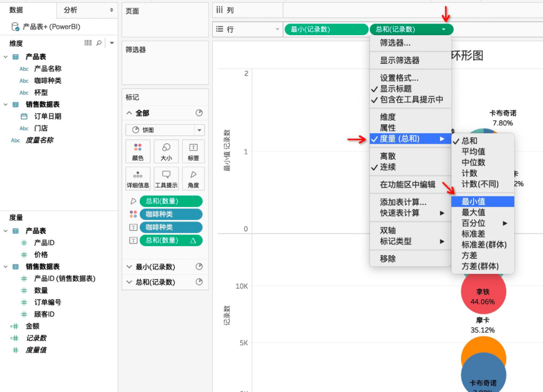Open the 饼图 mark type dropdown

[165, 130]
